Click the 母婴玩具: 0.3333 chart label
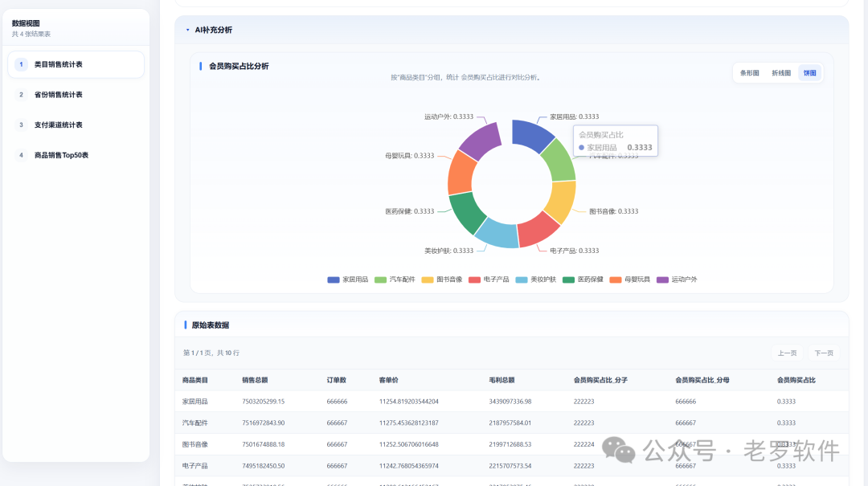This screenshot has width=868, height=486. tap(409, 156)
